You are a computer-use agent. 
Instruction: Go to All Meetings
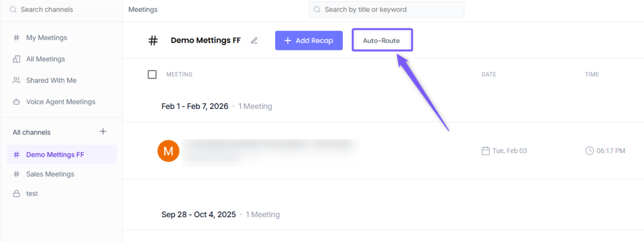pyautogui.click(x=46, y=59)
